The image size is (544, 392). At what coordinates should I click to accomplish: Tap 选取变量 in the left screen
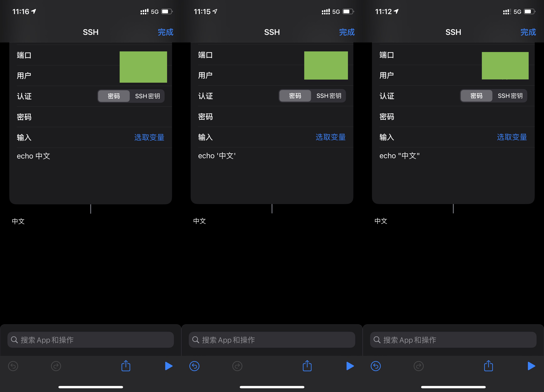tap(149, 137)
